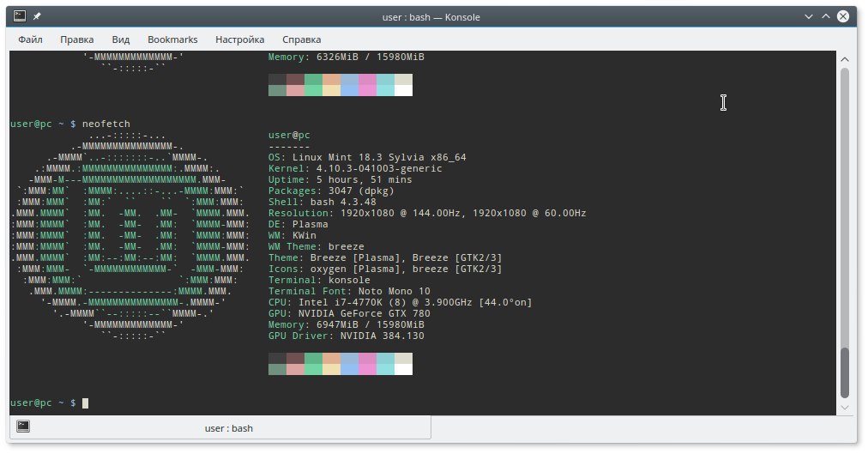868x454 pixels.
Task: Open the Файл menu
Action: point(30,39)
